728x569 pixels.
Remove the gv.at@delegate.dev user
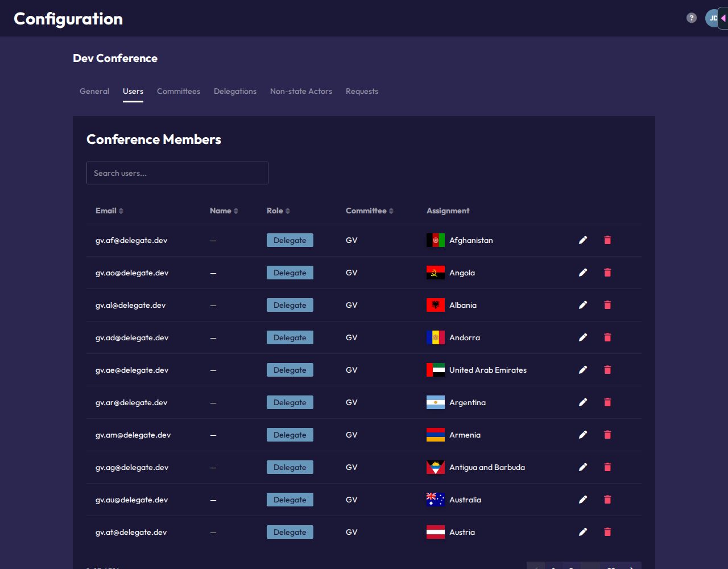pyautogui.click(x=607, y=532)
